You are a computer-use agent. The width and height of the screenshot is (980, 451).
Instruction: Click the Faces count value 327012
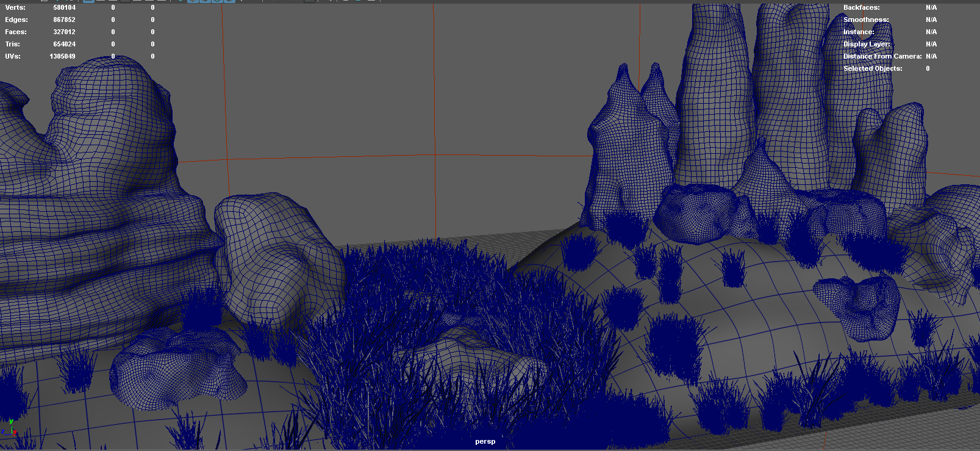pos(64,32)
